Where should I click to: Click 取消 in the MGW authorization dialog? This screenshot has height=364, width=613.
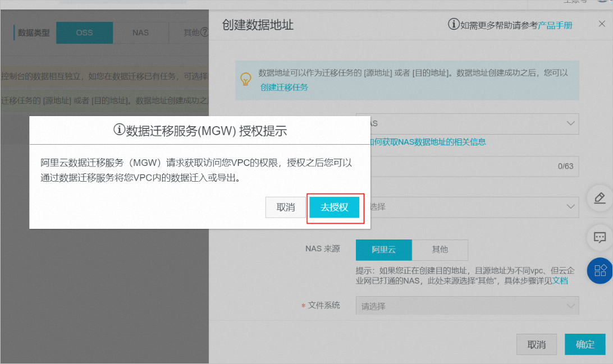(x=286, y=208)
